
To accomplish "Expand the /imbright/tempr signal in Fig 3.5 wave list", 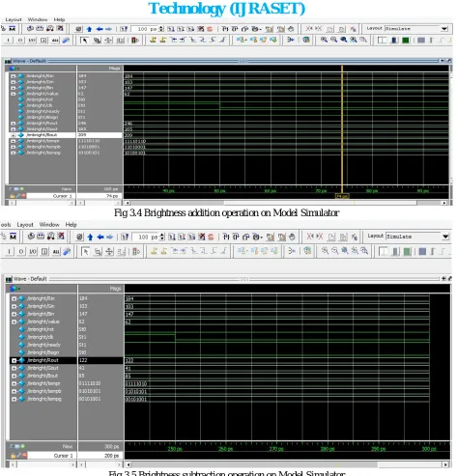I will (14, 383).
